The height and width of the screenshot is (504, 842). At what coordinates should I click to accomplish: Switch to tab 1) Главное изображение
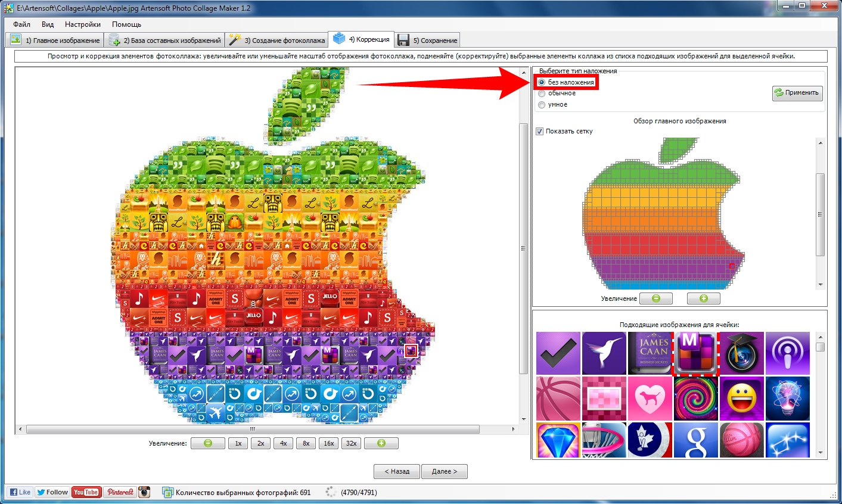tap(55, 40)
